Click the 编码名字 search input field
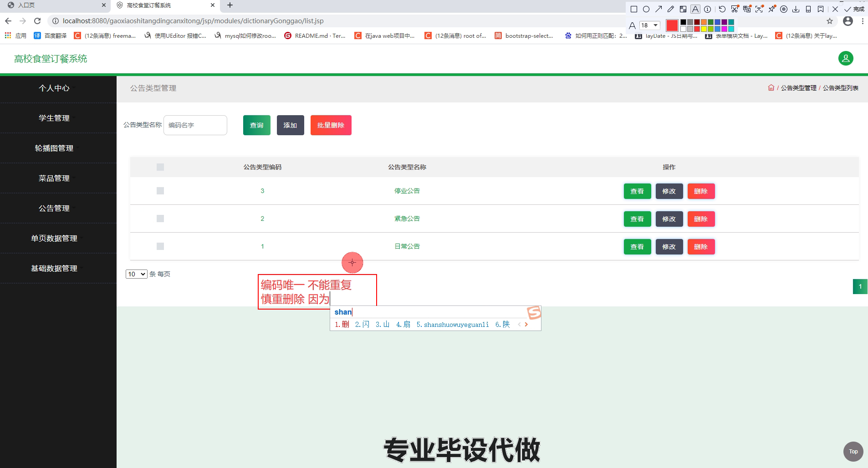This screenshot has width=868, height=468. 195,125
